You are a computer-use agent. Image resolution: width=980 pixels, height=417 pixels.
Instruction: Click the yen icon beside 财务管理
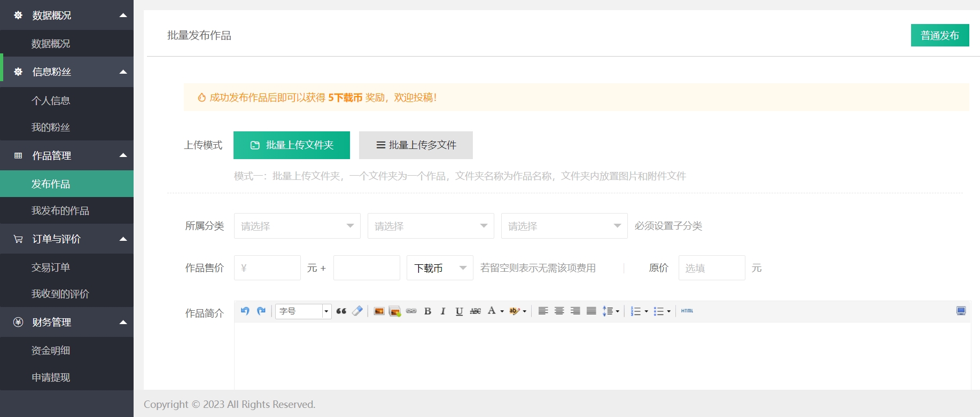18,322
